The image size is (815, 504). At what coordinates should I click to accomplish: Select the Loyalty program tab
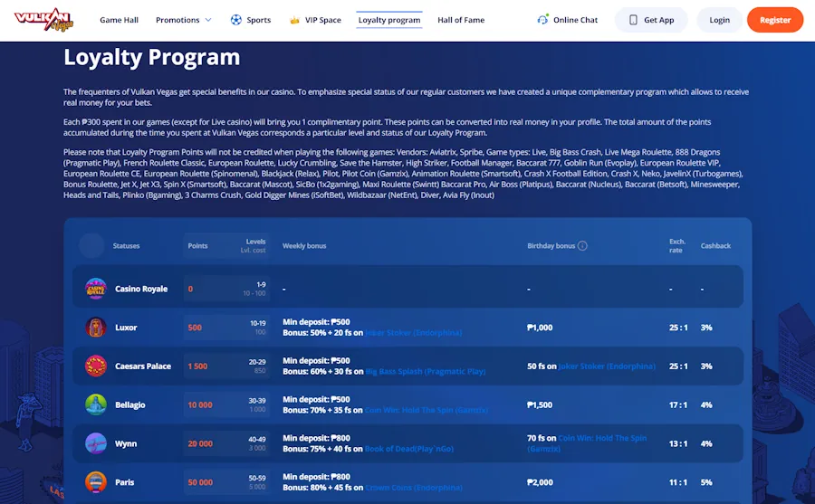388,20
